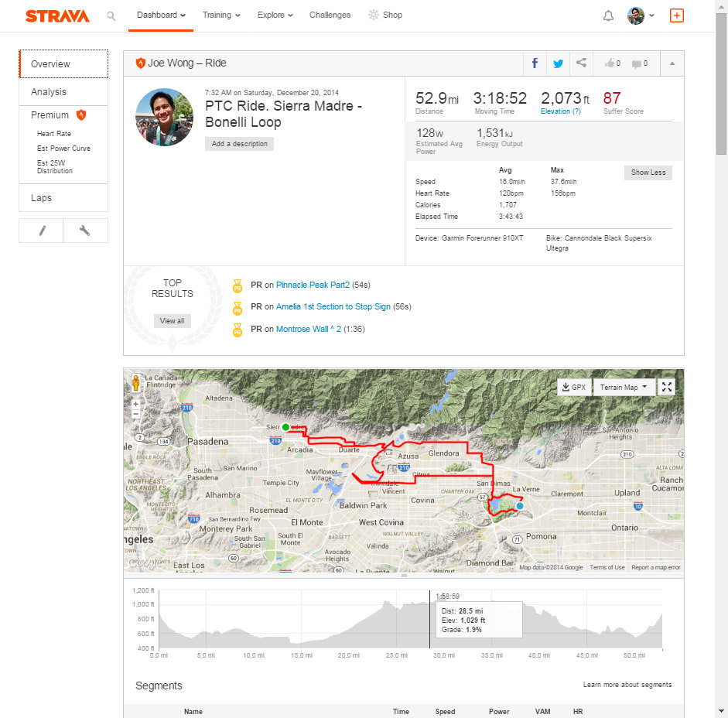
Task: Edit the activity with the pencil icon
Action: pos(41,231)
